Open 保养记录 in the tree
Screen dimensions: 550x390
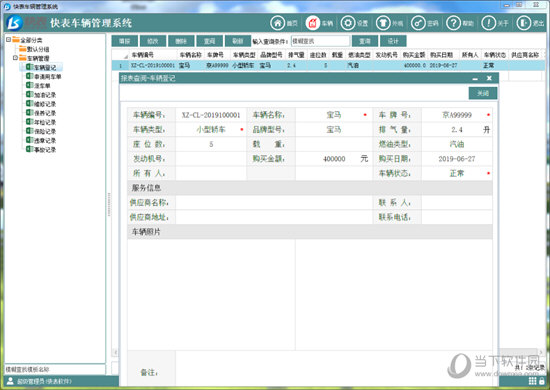coord(45,113)
